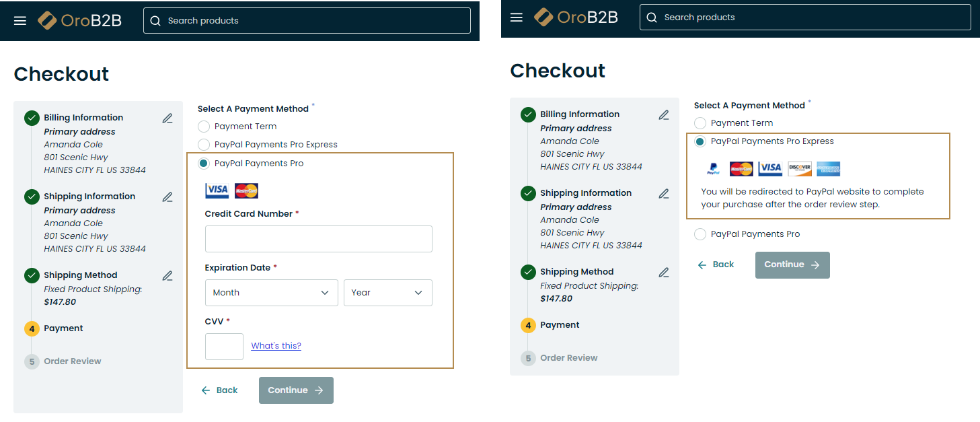Click the Credit Card Number field
This screenshot has width=980, height=422.
(318, 239)
